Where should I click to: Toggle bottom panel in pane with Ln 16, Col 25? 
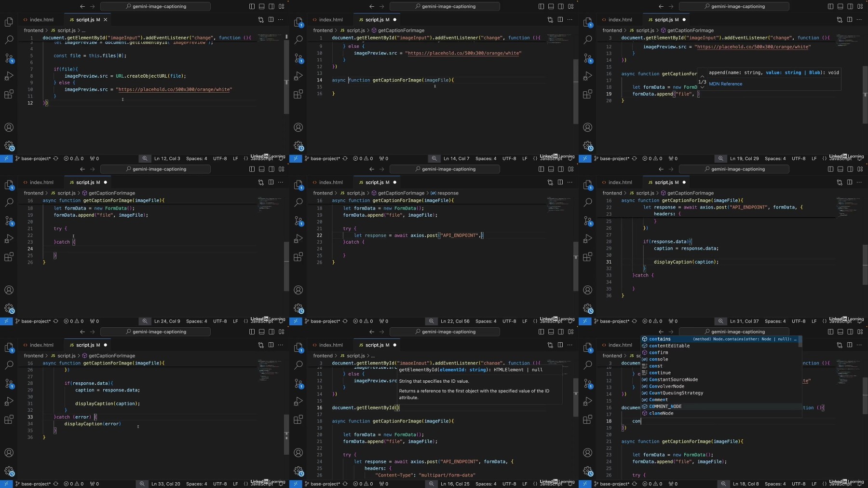tap(551, 332)
